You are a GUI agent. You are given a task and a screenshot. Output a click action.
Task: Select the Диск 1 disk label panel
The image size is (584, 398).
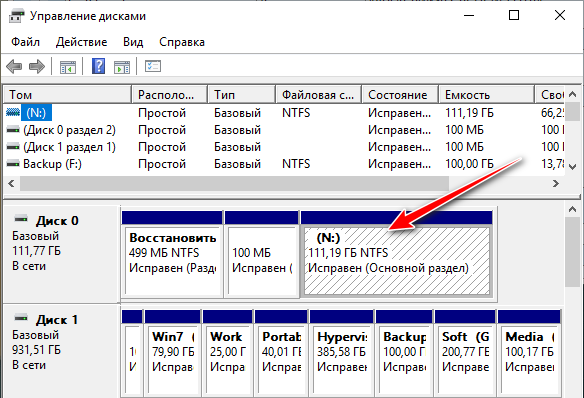tap(61, 352)
